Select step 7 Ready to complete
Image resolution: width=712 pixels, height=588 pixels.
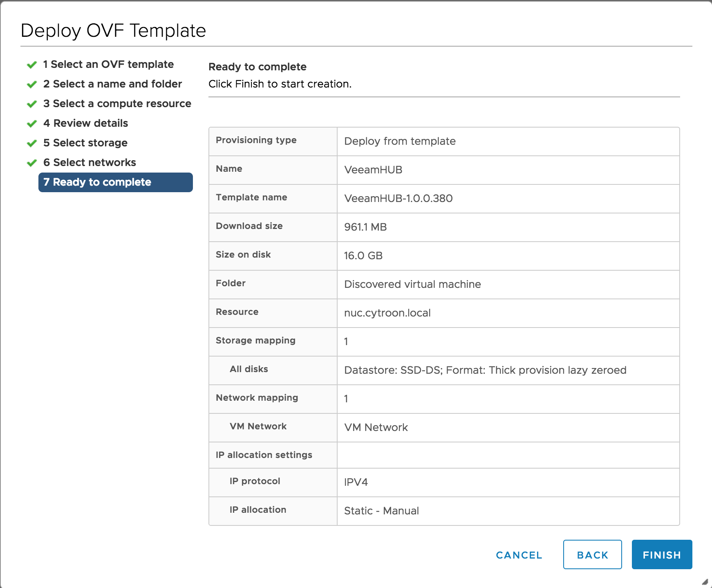pyautogui.click(x=116, y=182)
